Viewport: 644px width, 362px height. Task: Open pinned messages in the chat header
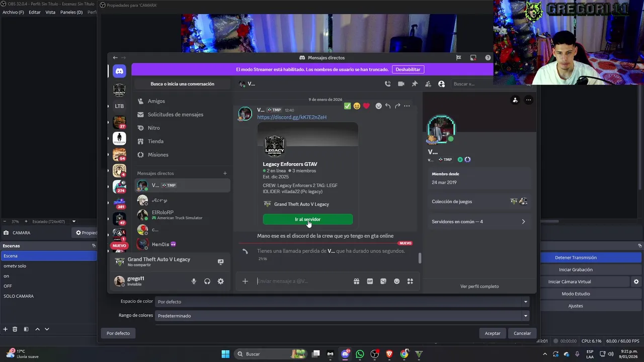click(415, 84)
